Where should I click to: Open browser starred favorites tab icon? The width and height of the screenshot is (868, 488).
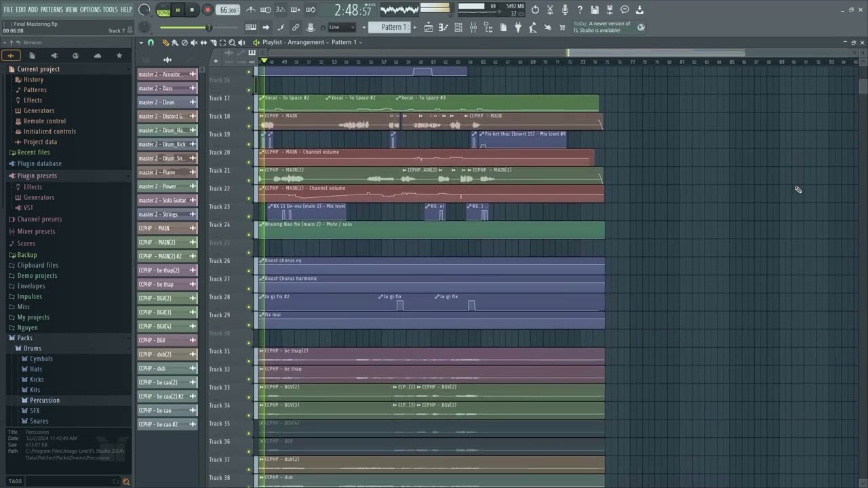[119, 56]
